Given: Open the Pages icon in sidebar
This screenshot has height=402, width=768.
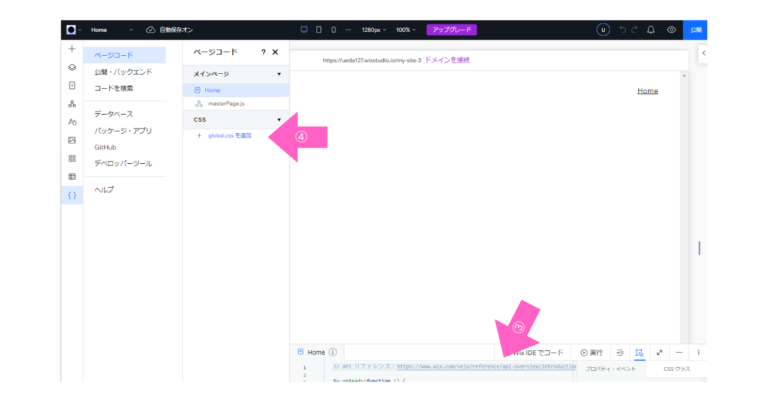Looking at the screenshot, I should [71, 85].
